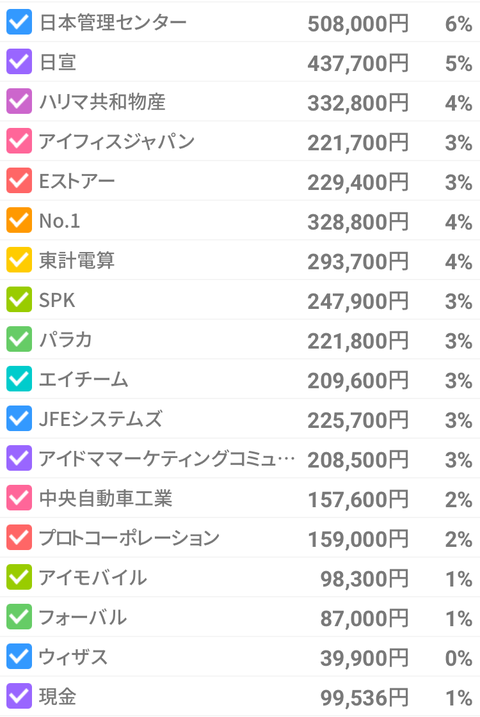Toggle the teal エイチーム checkbox
Viewport: 480px width, 717px height.
(x=19, y=379)
